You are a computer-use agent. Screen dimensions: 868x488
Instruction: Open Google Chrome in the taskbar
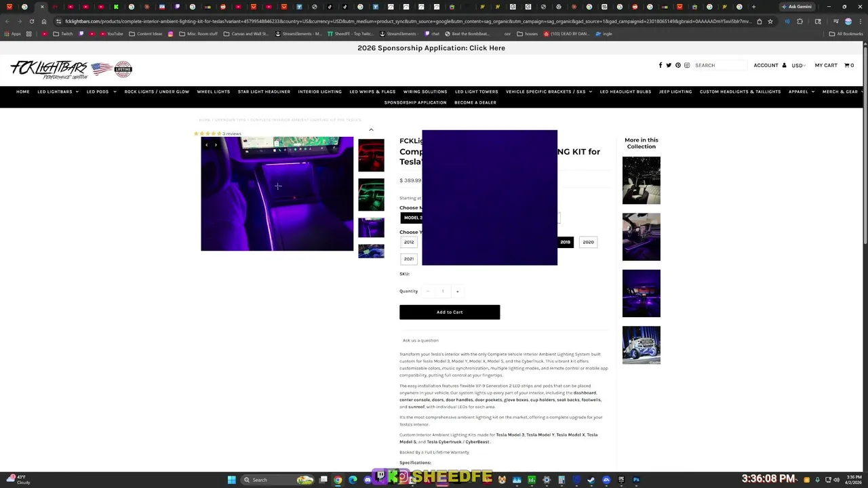click(x=338, y=480)
